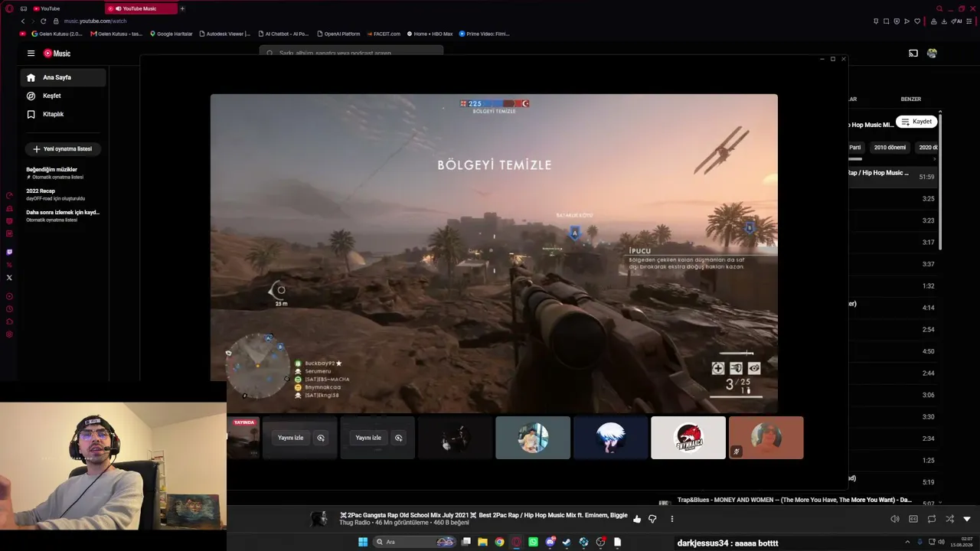Open Google Haritalar bookmark
Image resolution: width=980 pixels, height=551 pixels.
(x=171, y=34)
